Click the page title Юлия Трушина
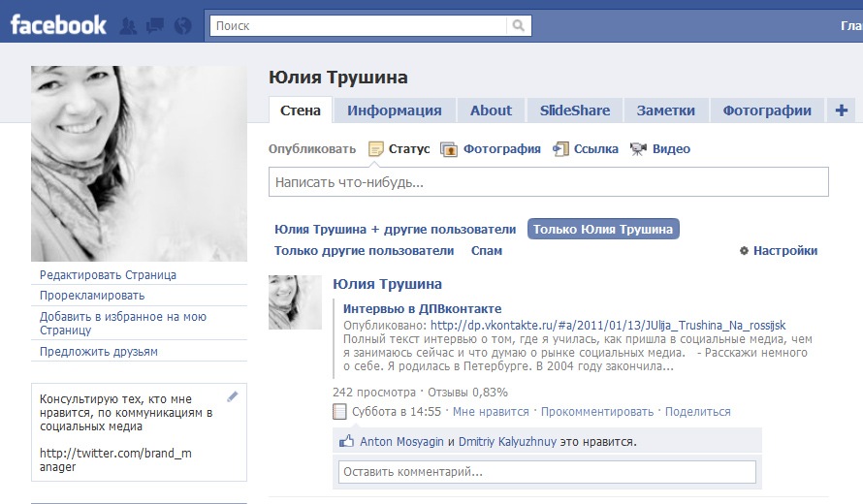The image size is (863, 504). coord(338,77)
